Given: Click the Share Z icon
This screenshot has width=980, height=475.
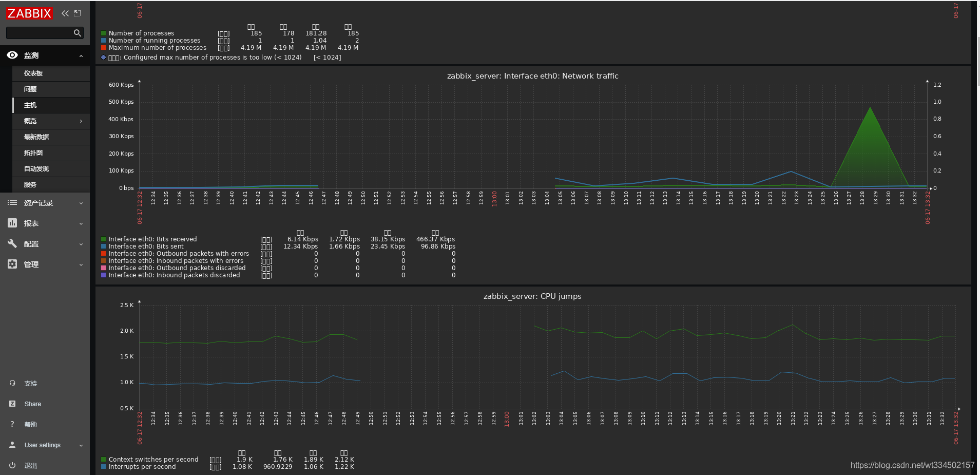Looking at the screenshot, I should [x=12, y=404].
